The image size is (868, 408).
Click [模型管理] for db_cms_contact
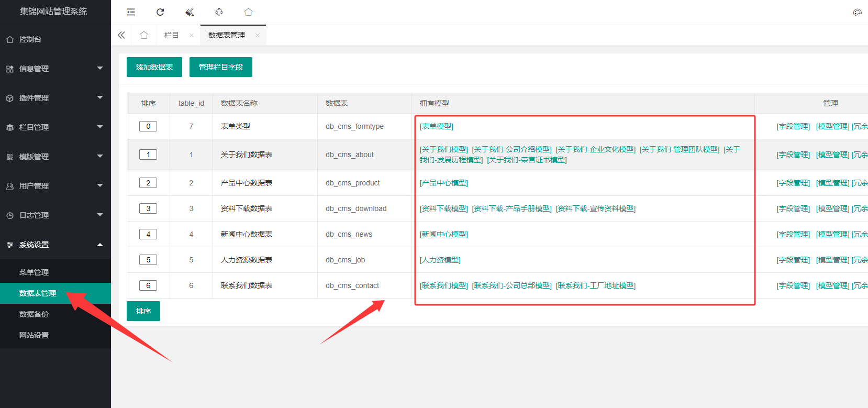tap(832, 285)
